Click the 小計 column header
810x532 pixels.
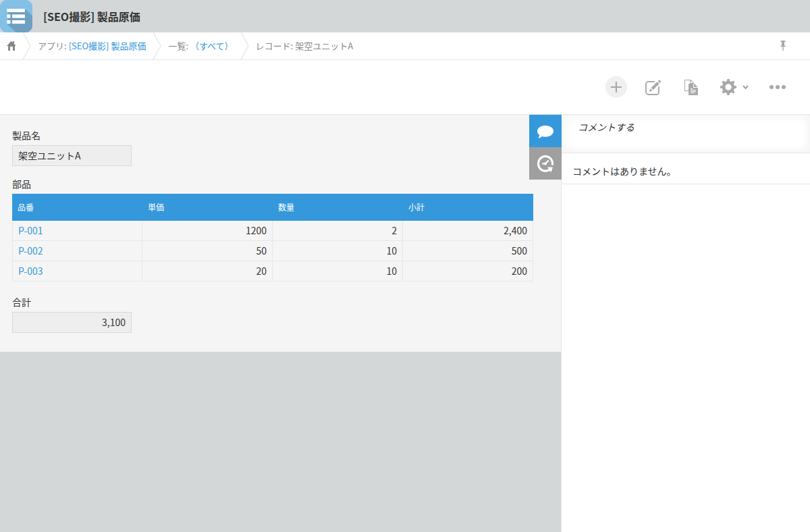(x=468, y=207)
